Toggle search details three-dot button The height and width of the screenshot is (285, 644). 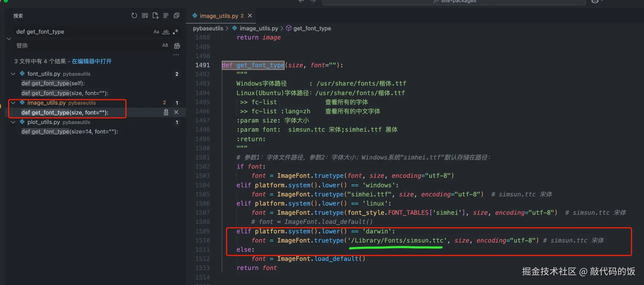point(176,55)
